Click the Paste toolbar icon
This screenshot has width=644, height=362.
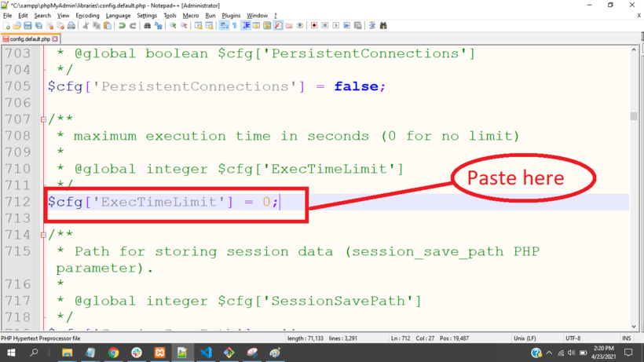tap(108, 26)
